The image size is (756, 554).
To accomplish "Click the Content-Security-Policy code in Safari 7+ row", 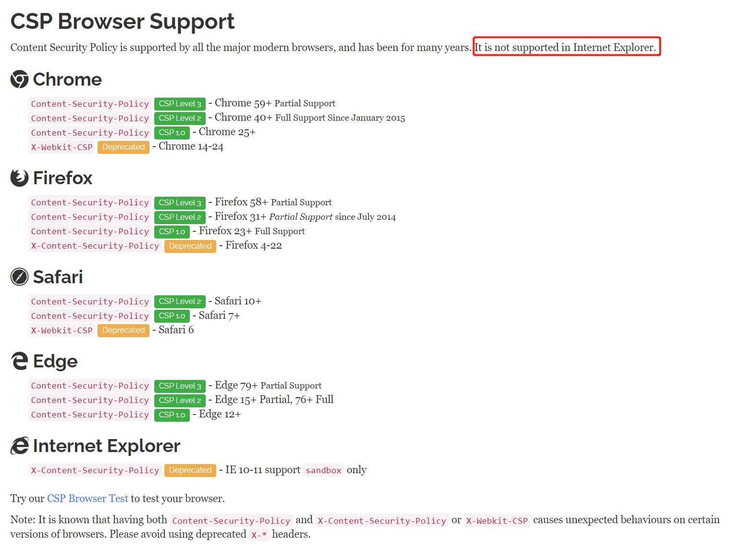I will (x=90, y=316).
